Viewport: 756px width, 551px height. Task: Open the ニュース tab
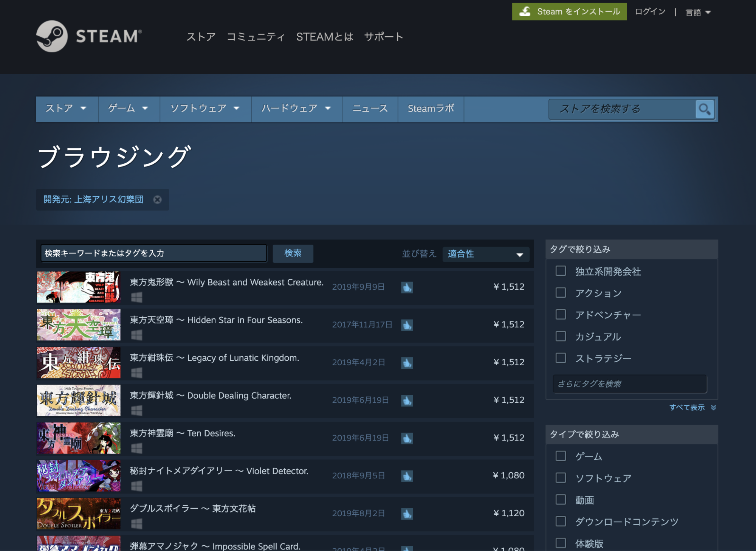pyautogui.click(x=370, y=109)
